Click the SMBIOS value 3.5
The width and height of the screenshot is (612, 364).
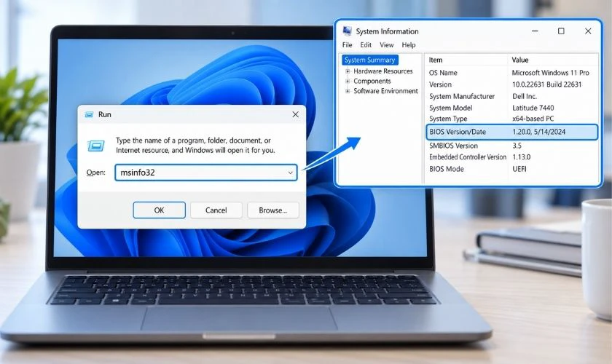pyautogui.click(x=517, y=146)
